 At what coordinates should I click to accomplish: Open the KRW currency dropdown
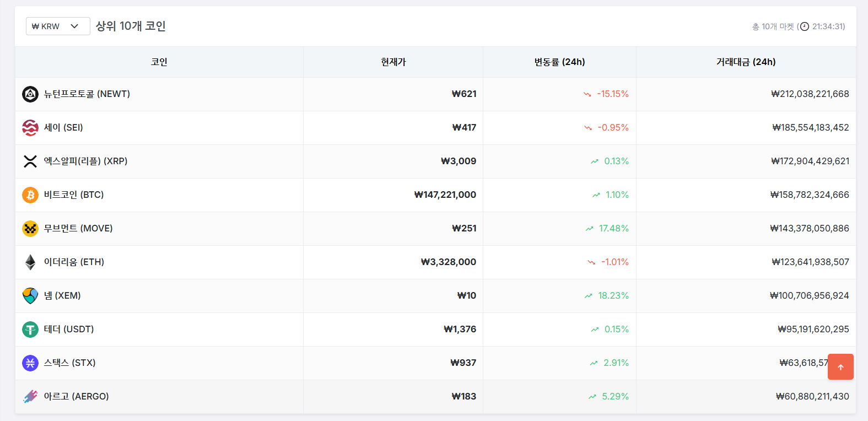58,26
